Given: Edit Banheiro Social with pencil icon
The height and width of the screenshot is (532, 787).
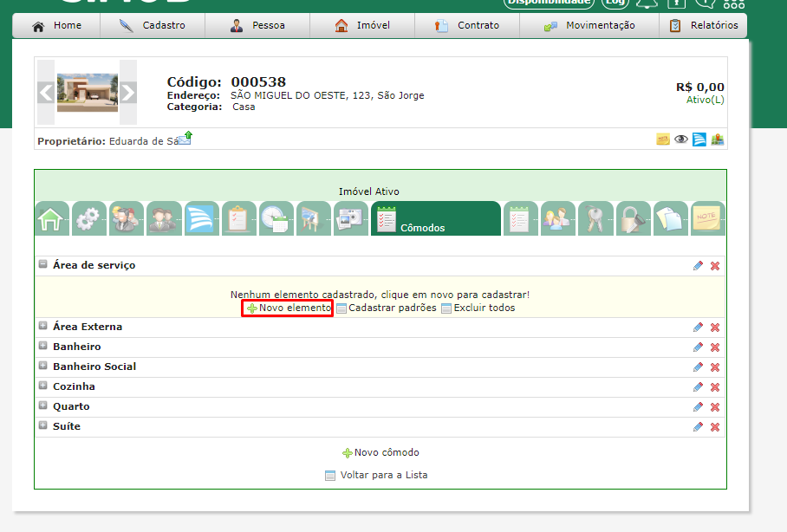Looking at the screenshot, I should click(699, 367).
